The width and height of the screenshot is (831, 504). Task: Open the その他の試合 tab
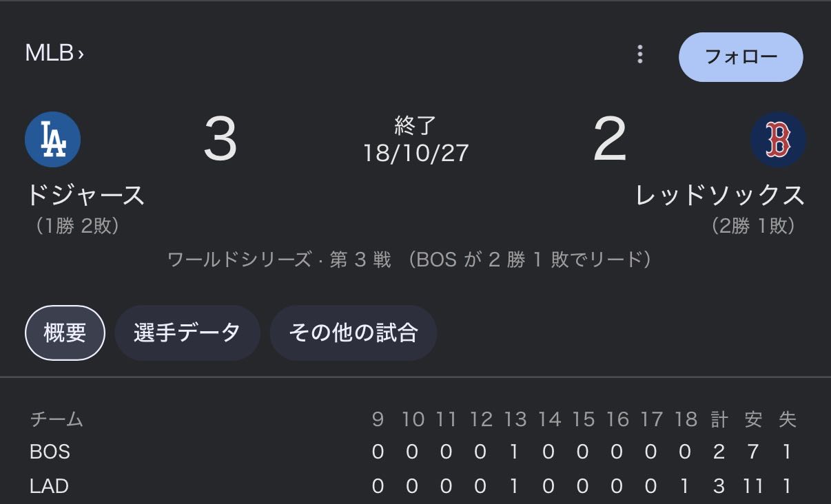(x=353, y=333)
